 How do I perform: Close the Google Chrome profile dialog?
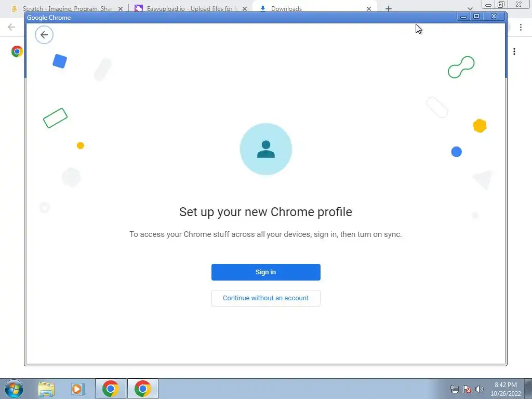[494, 16]
